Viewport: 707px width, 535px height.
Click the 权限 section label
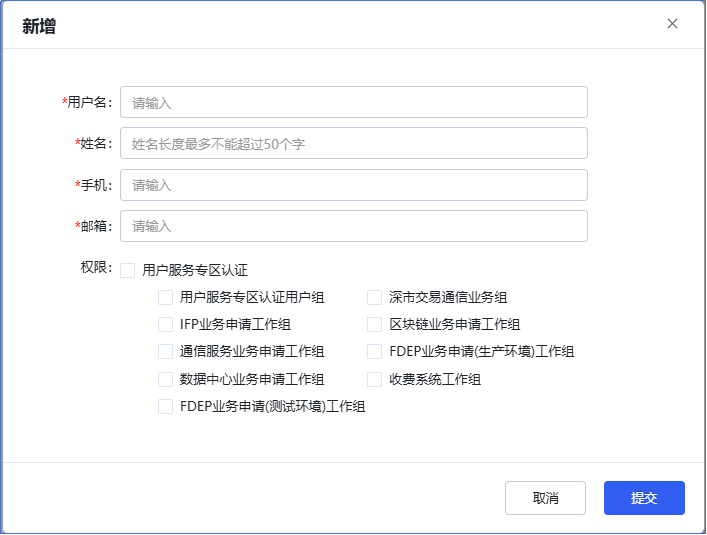tap(97, 269)
